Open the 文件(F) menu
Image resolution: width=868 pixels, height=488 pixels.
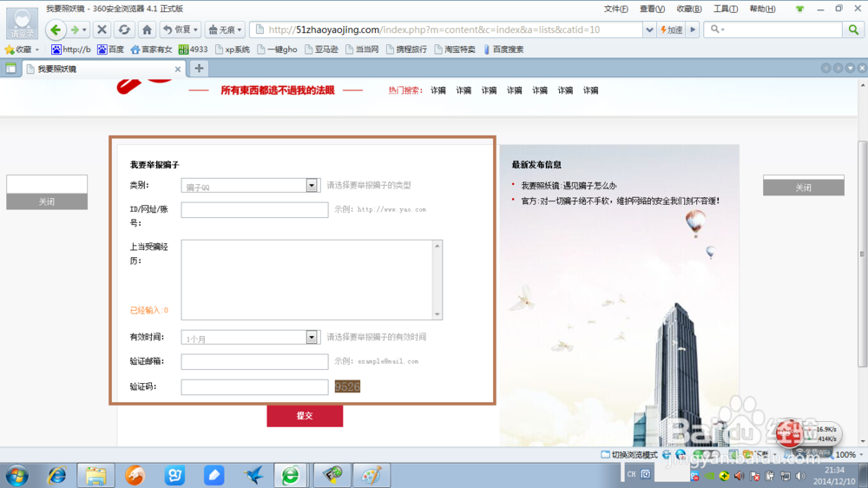click(615, 9)
